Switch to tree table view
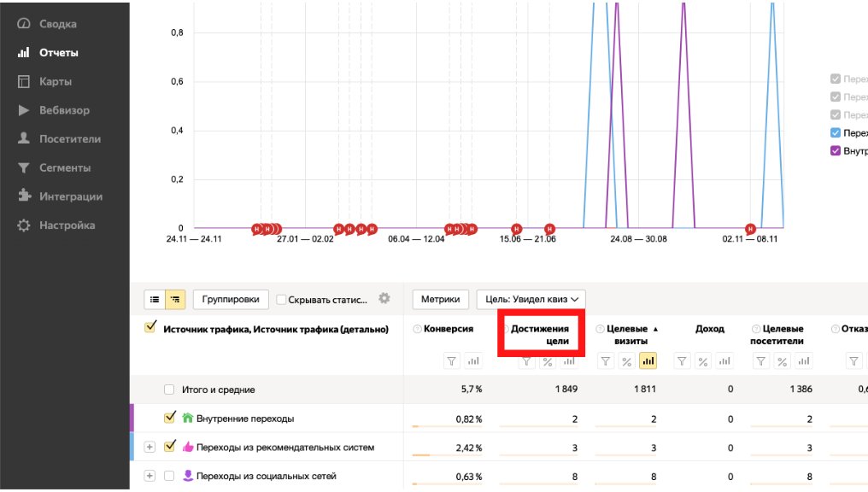Viewport: 868px width, 492px height. pos(175,299)
